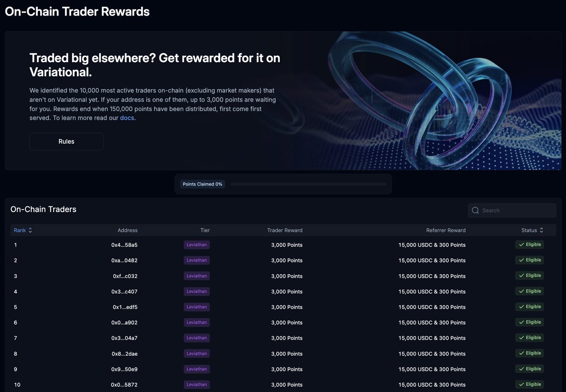Click the Eligible status for 0x3...04a7
The image size is (566, 392).
click(529, 338)
